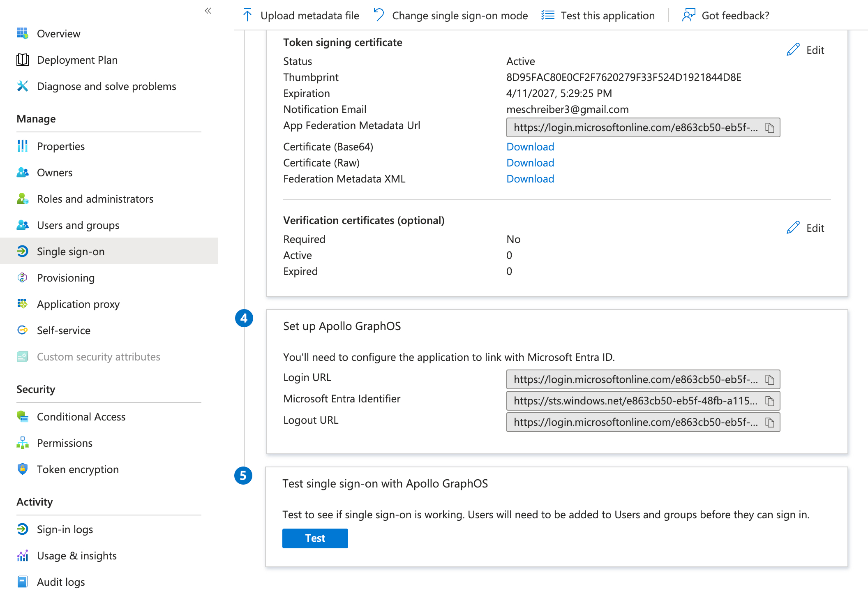
Task: Go to Users and groups
Action: [x=78, y=225]
